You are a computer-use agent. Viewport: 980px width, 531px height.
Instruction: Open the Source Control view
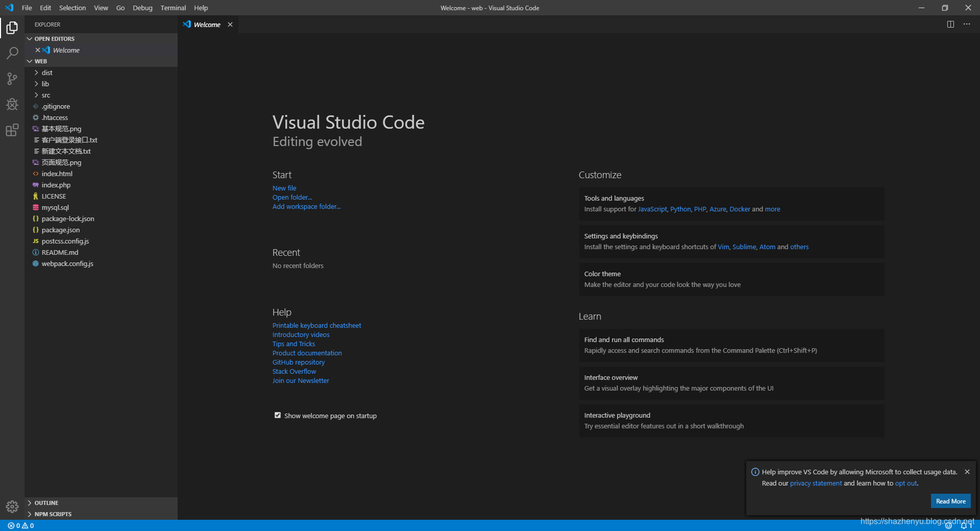(x=12, y=79)
